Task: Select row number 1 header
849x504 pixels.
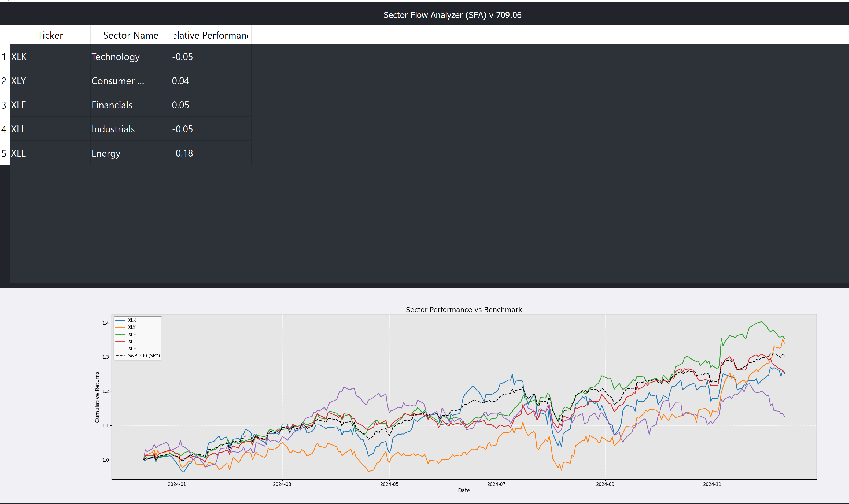Action: (4, 57)
